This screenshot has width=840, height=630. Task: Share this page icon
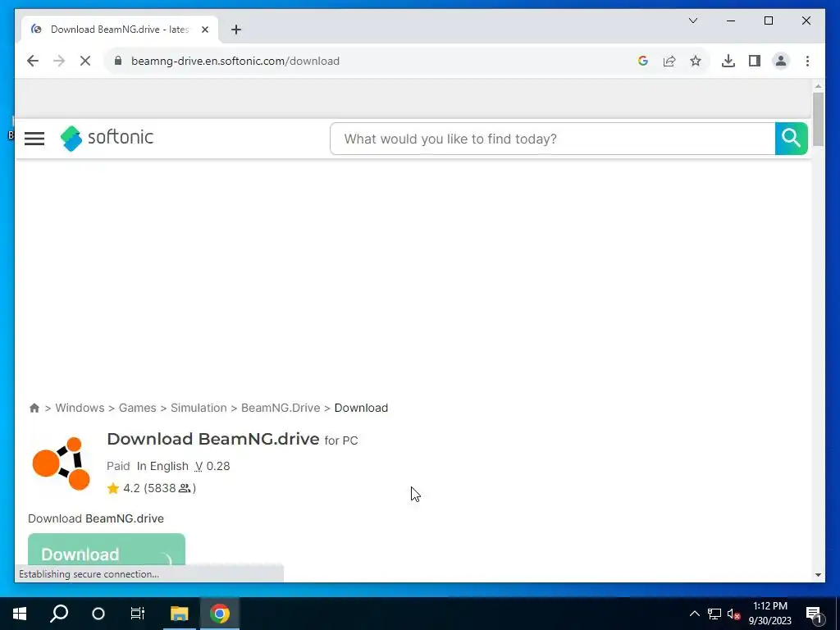tap(669, 61)
